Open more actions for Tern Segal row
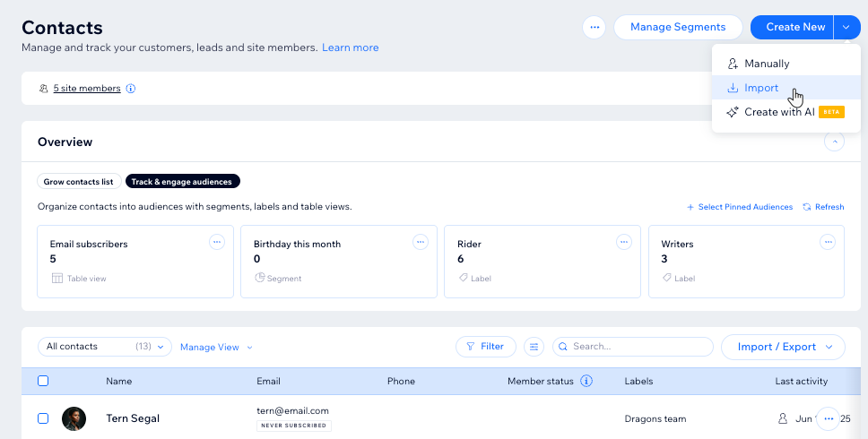 pos(828,418)
